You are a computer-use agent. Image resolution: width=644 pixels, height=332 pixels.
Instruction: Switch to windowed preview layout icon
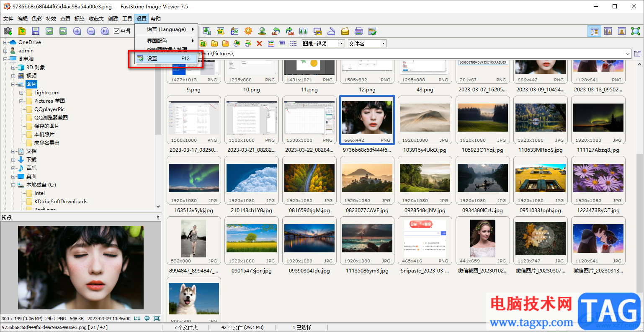click(x=608, y=31)
